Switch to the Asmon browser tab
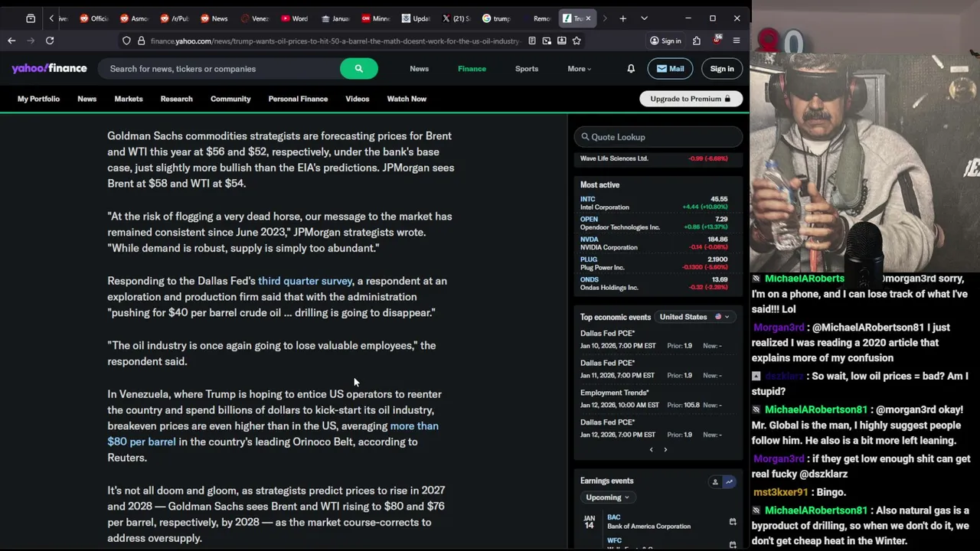 tap(134, 18)
